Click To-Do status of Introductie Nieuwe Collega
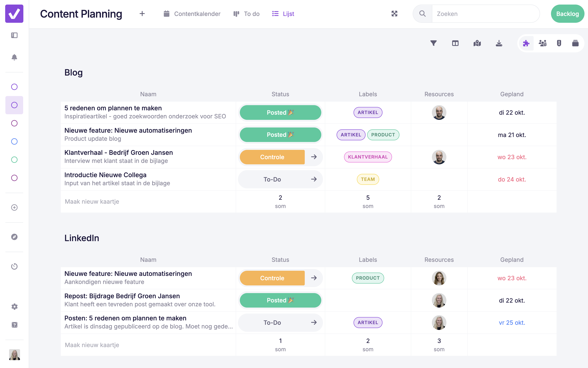 (x=272, y=179)
